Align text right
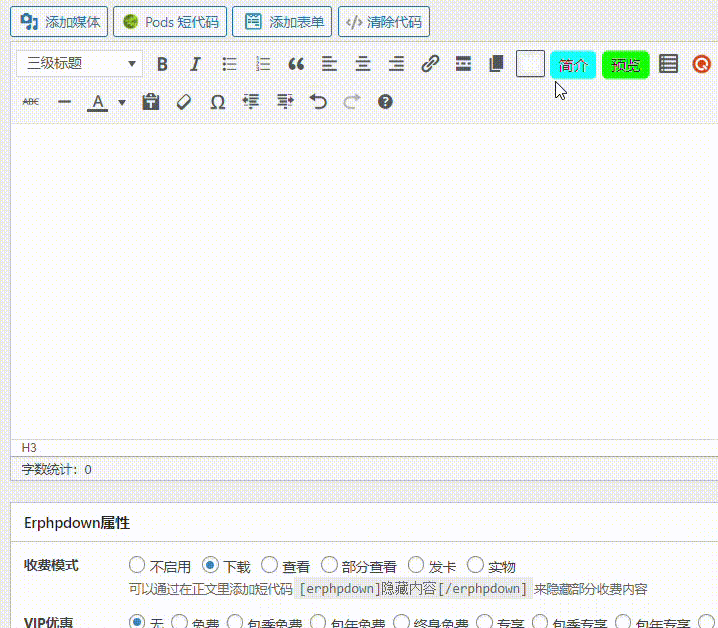Image resolution: width=718 pixels, height=628 pixels. coord(397,64)
